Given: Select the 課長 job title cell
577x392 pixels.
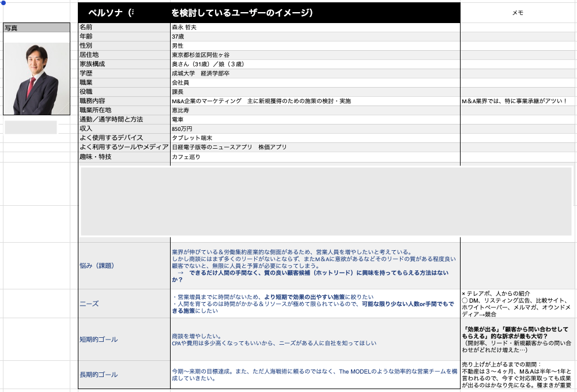Looking at the screenshot, I should (x=315, y=92).
